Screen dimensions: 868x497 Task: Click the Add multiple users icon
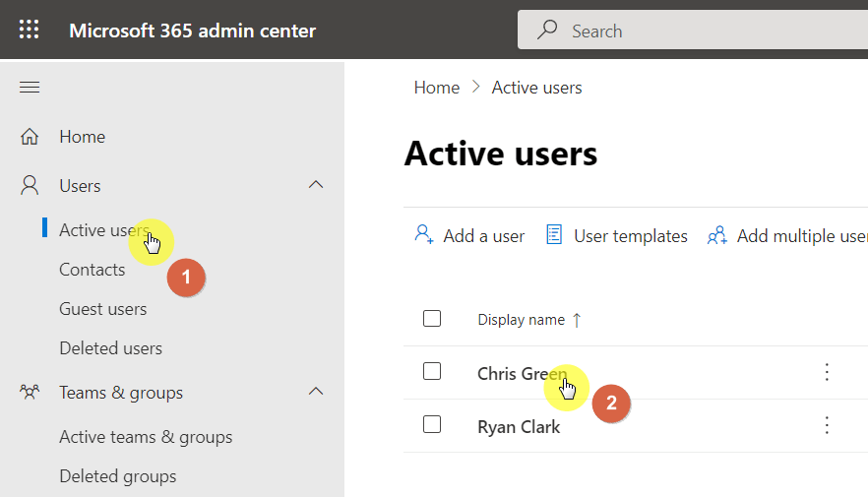[716, 235]
